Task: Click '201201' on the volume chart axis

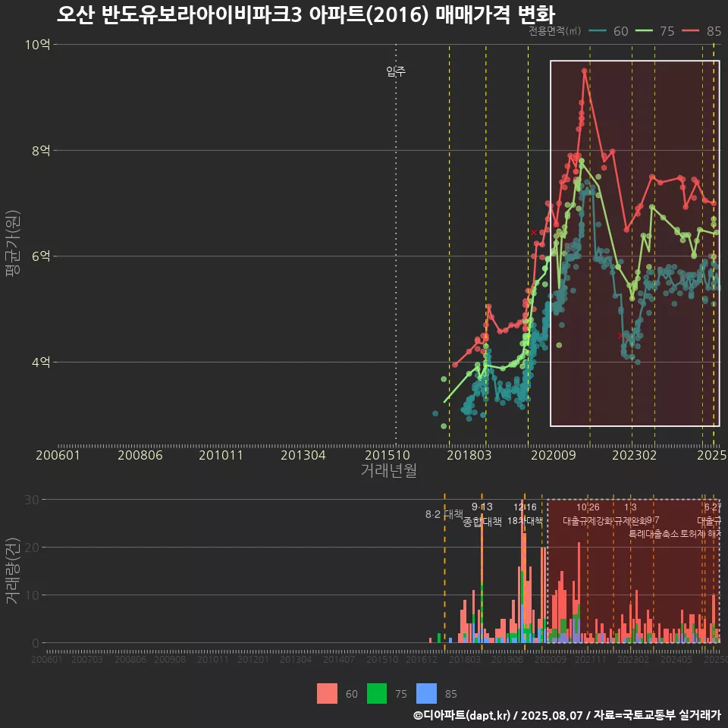Action: [x=253, y=659]
